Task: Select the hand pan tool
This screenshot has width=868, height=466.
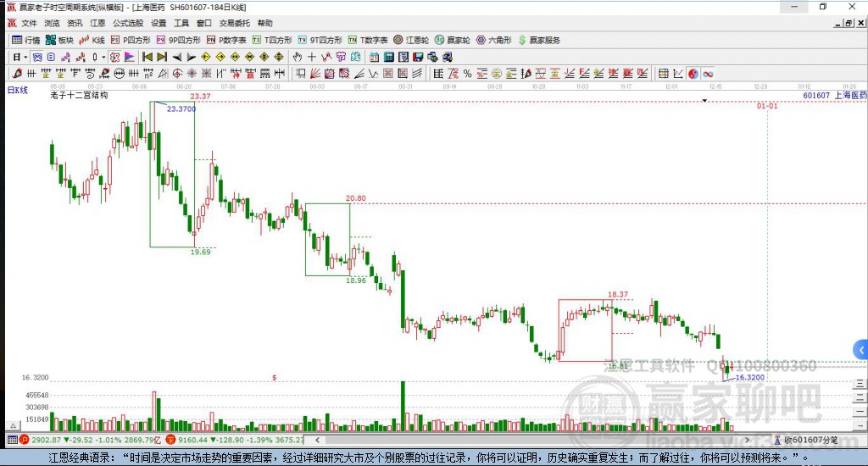Action: pyautogui.click(x=298, y=57)
